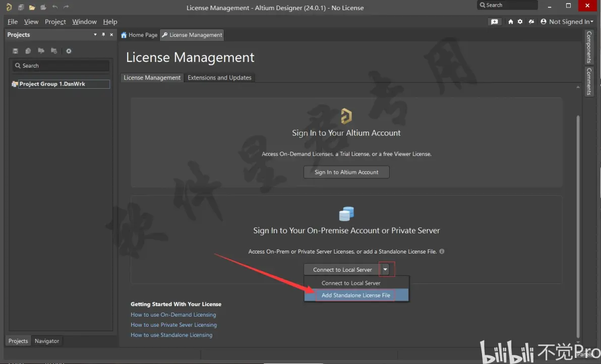Expand the Not Signed In account dropdown
The width and height of the screenshot is (601, 364).
[592, 22]
